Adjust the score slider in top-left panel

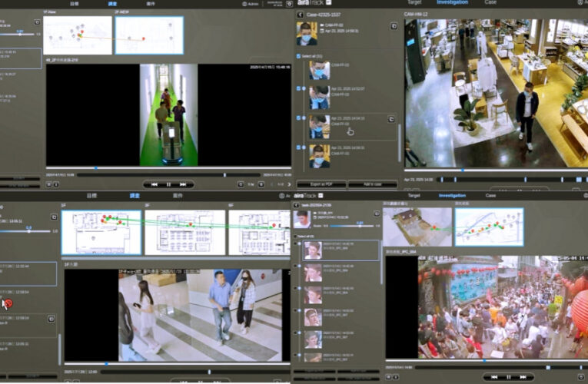click(22, 34)
